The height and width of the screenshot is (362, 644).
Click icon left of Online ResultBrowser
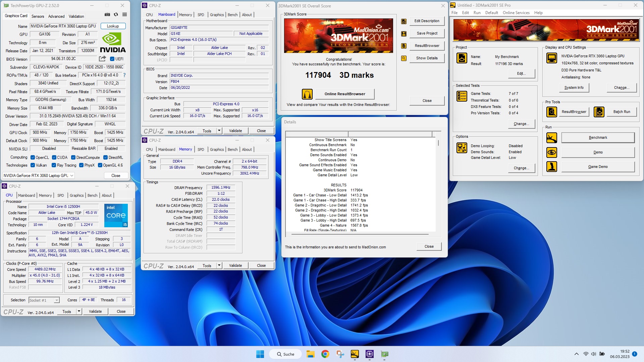[307, 94]
